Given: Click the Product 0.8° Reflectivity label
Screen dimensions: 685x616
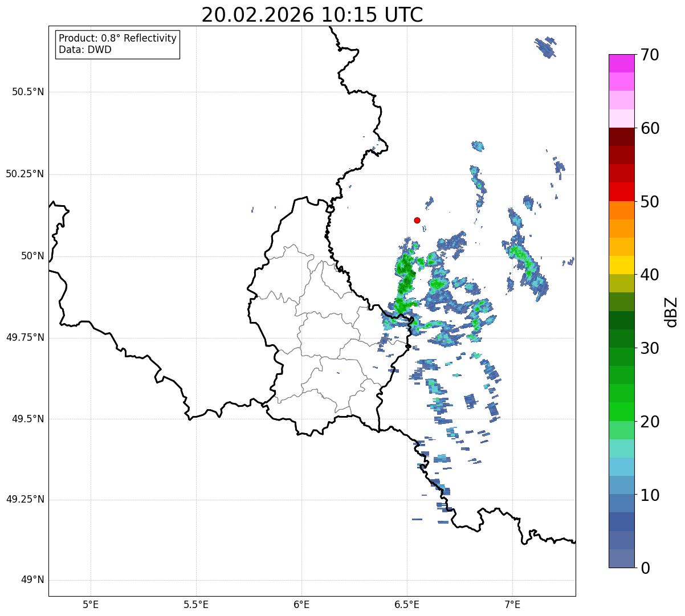Looking at the screenshot, I should tap(118, 38).
